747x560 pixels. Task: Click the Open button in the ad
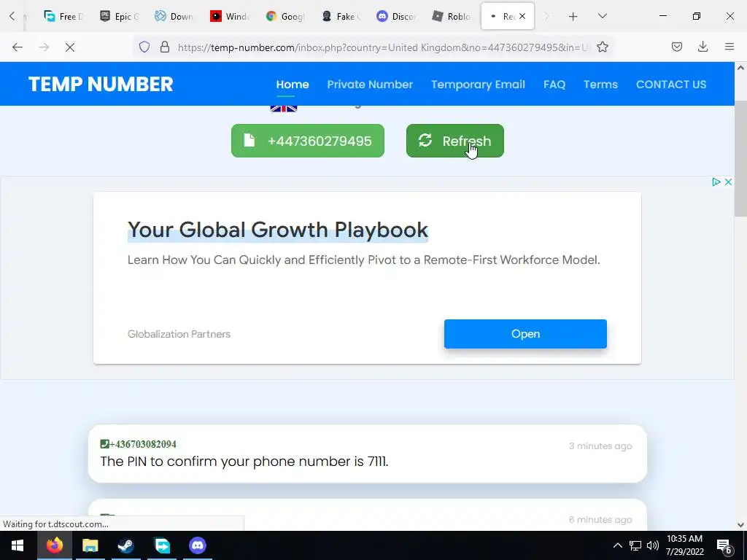(x=525, y=334)
